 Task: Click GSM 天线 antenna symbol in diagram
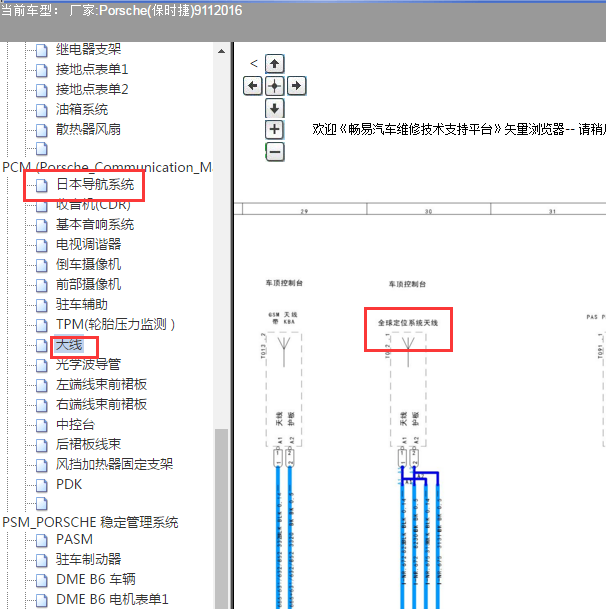tap(284, 351)
